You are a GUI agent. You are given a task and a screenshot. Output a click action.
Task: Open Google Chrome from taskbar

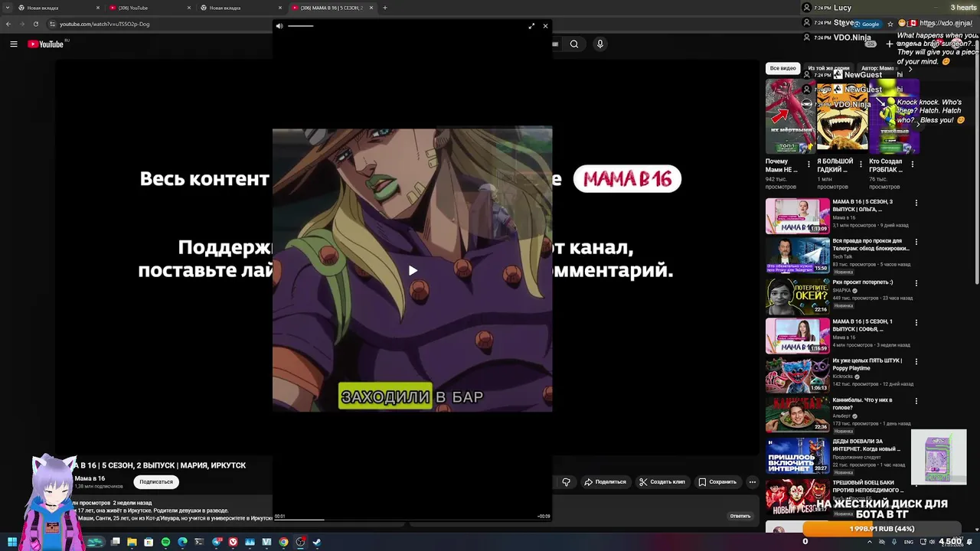(283, 542)
